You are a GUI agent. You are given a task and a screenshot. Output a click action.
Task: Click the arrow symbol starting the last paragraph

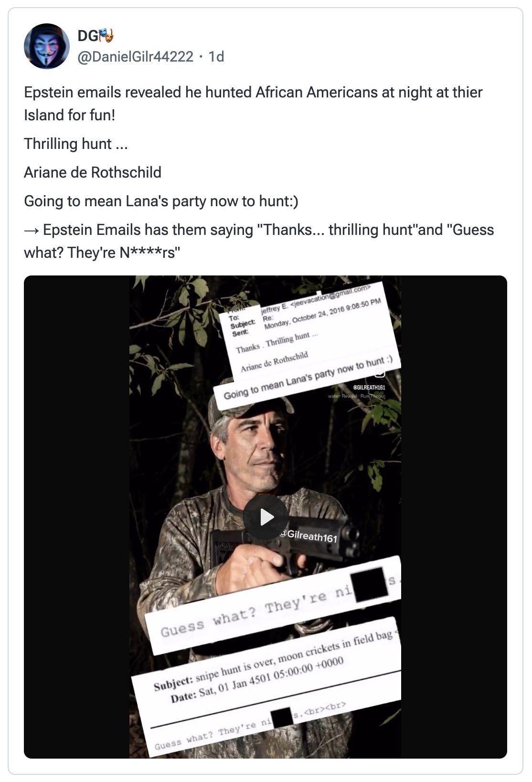click(x=31, y=230)
